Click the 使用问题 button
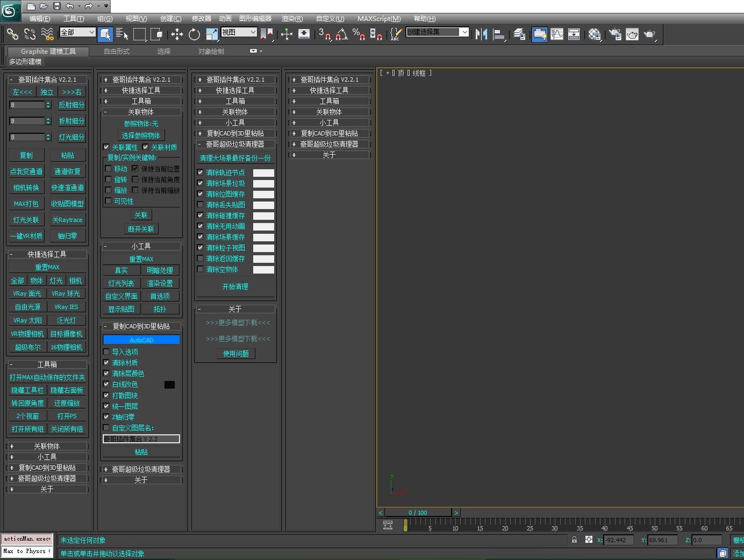The height and width of the screenshot is (560, 744). point(236,353)
